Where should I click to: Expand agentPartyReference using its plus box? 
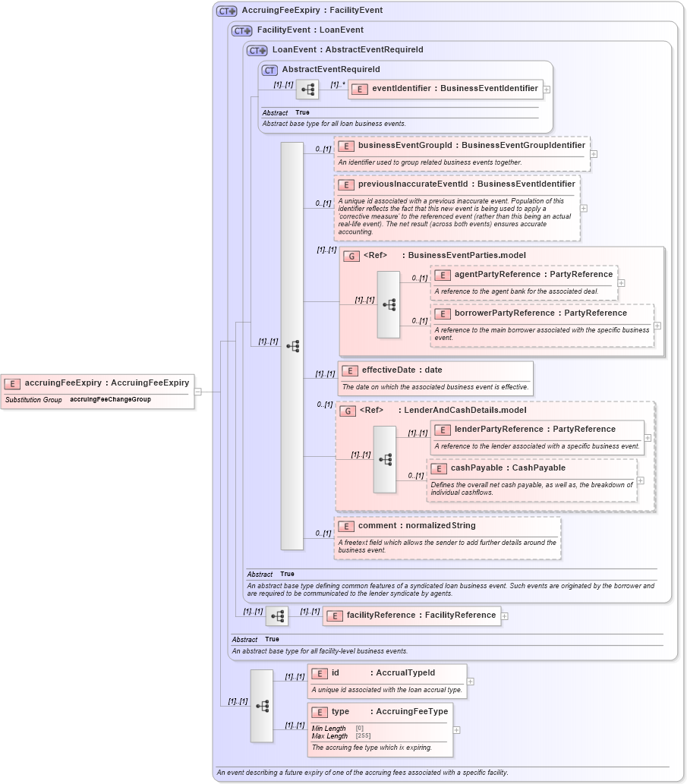[x=622, y=282]
